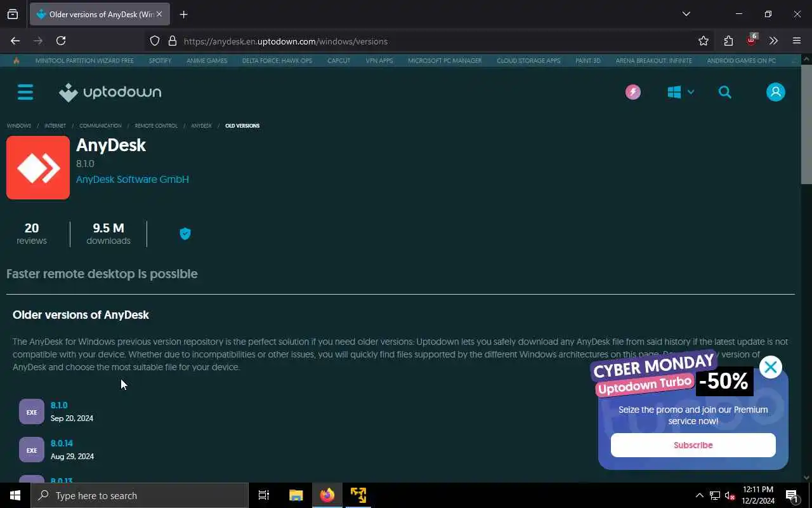
Task: Expand the Windows platform selector
Action: tap(681, 92)
